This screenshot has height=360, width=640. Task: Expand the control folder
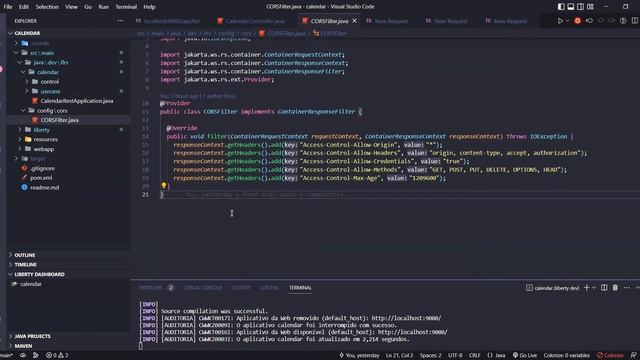27,82
